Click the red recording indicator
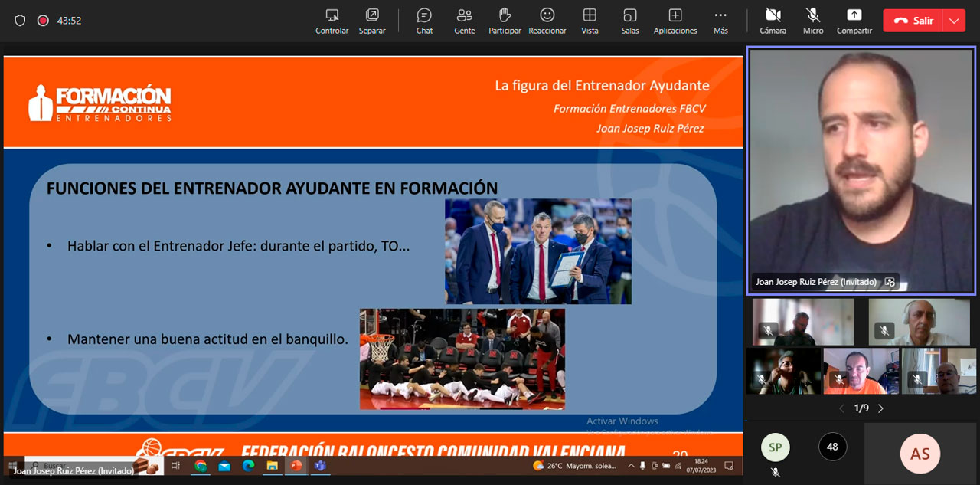Viewport: 980px width, 485px height. tap(43, 21)
